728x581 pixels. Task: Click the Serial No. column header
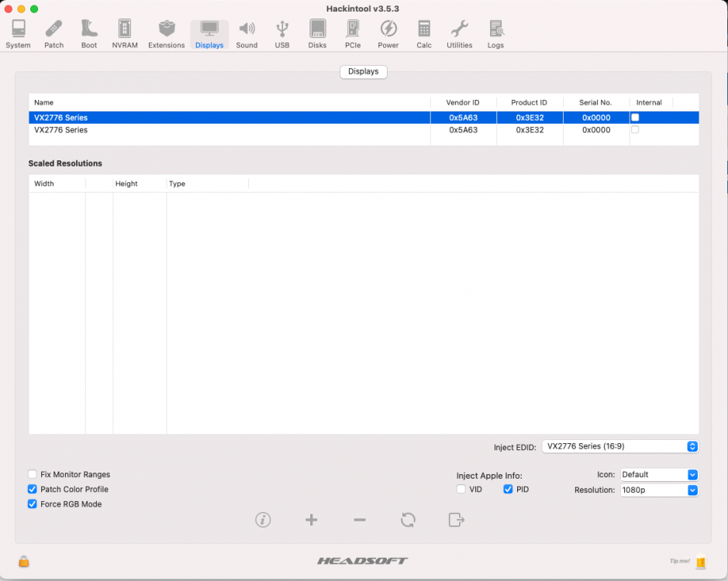point(595,102)
